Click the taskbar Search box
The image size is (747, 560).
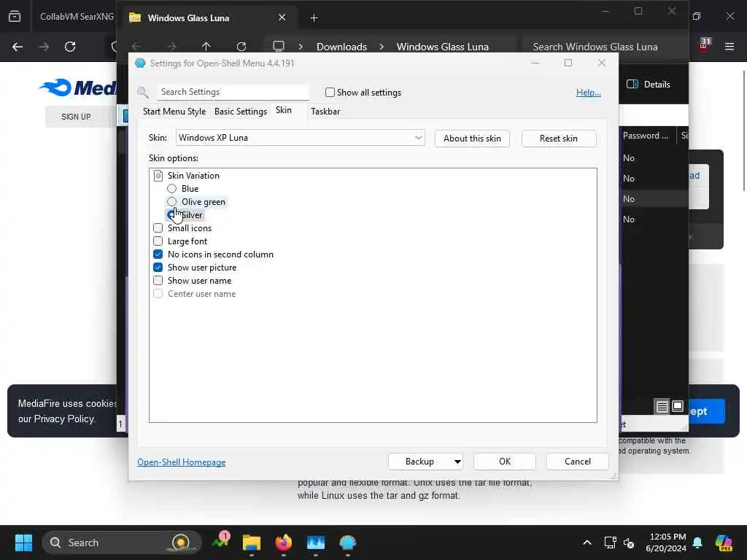[x=122, y=542]
